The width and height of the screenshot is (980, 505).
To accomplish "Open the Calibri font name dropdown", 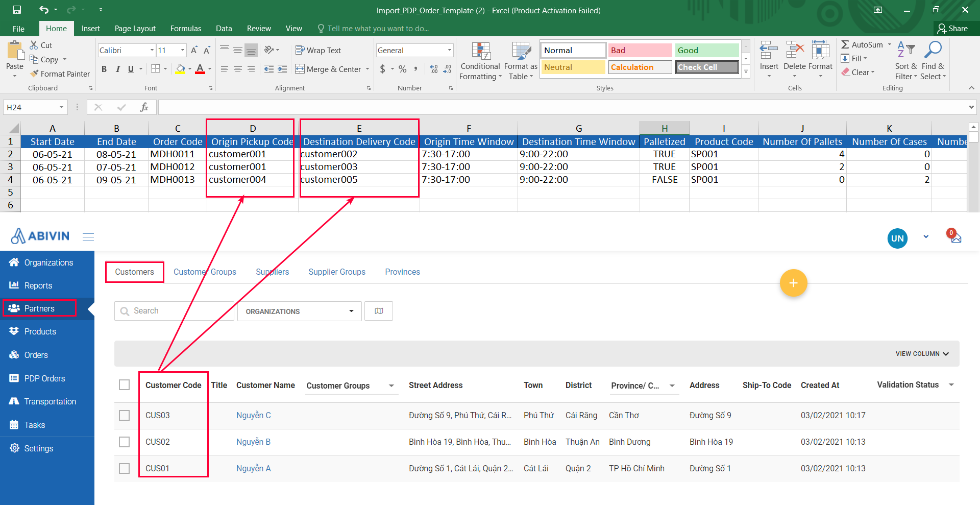I will (152, 50).
